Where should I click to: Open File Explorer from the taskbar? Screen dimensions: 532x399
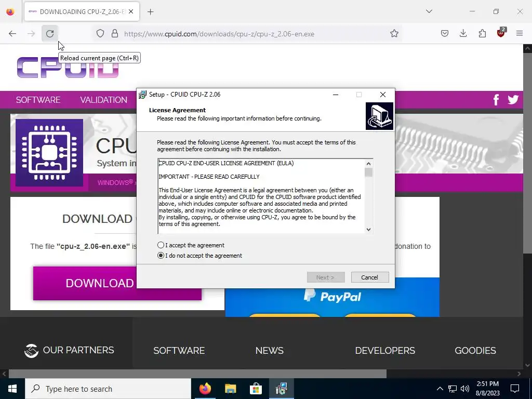pyautogui.click(x=230, y=389)
